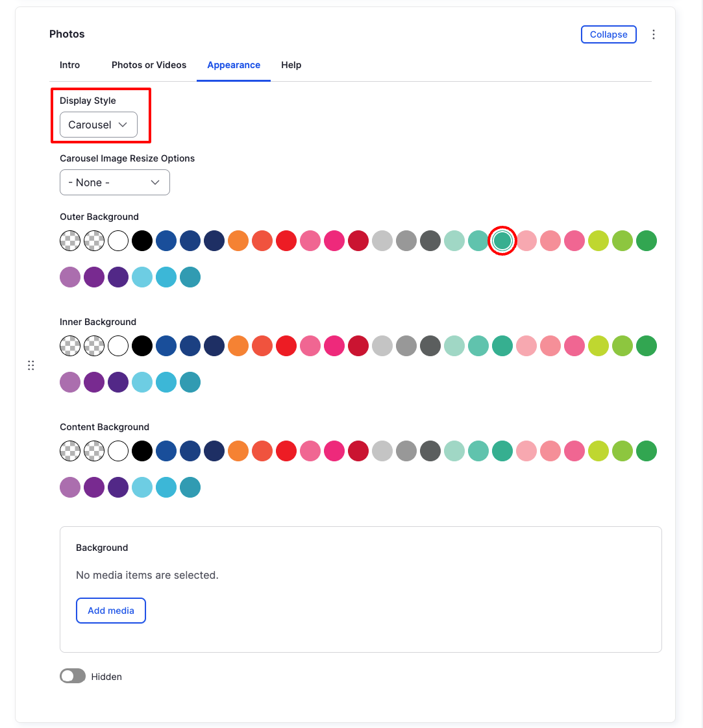Select the Help tab
The height and width of the screenshot is (728, 703).
click(x=291, y=65)
